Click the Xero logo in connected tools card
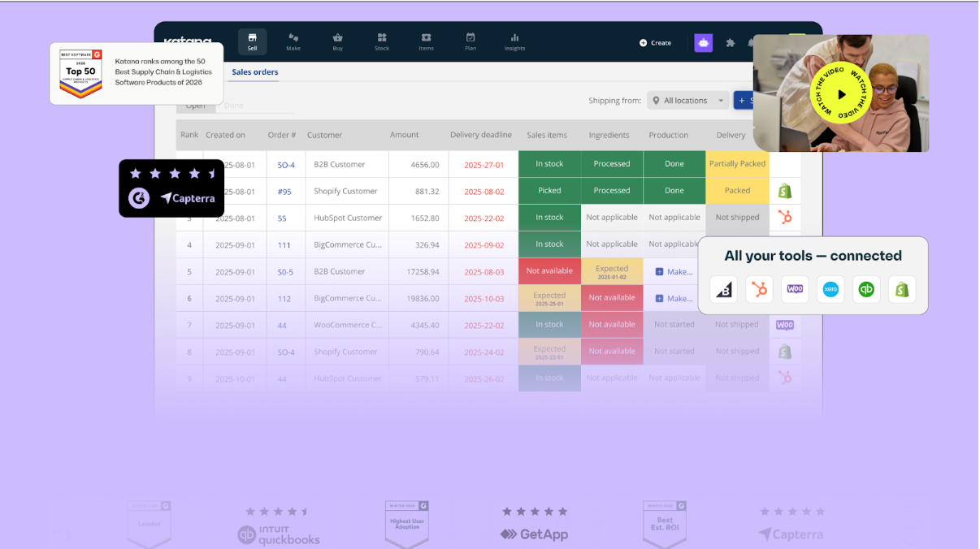This screenshot has width=980, height=549. (830, 289)
